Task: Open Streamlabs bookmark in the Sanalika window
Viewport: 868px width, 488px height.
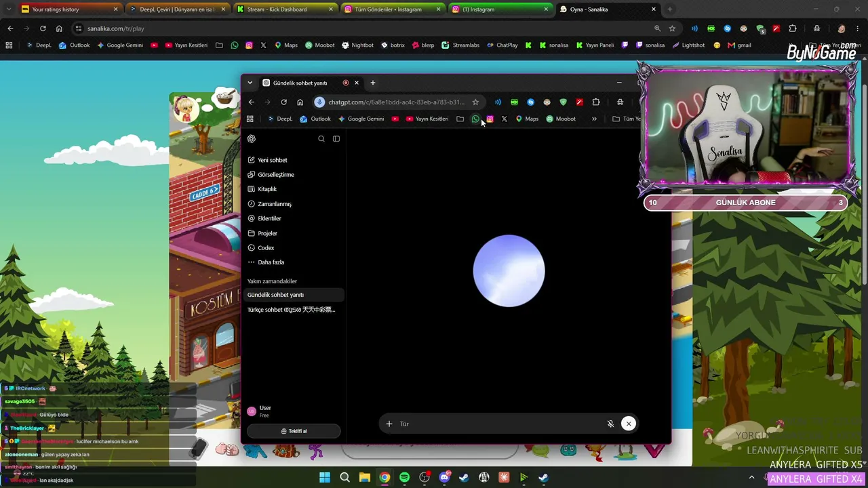Action: [x=460, y=45]
